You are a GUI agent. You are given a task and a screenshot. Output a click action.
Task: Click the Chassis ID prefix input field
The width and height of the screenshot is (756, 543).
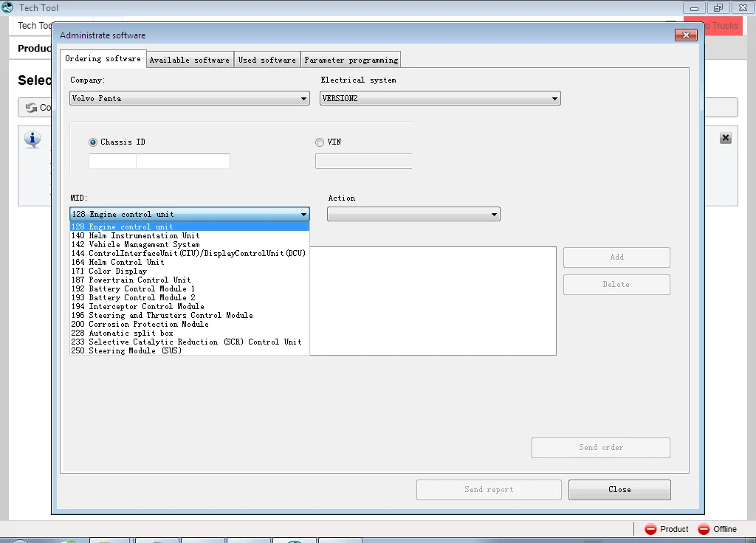[112, 161]
